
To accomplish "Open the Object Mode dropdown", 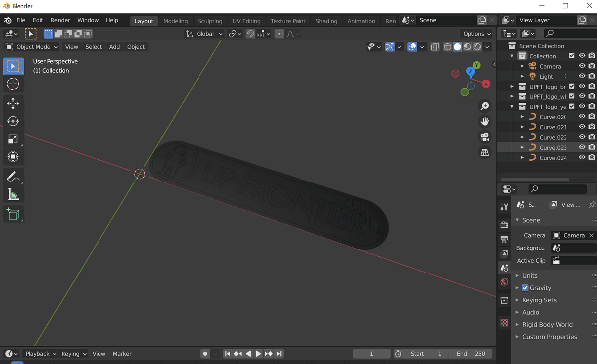I will pos(32,47).
